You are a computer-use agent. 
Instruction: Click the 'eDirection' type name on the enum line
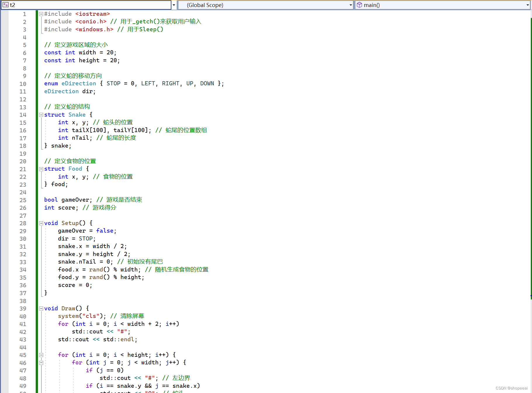(x=79, y=84)
